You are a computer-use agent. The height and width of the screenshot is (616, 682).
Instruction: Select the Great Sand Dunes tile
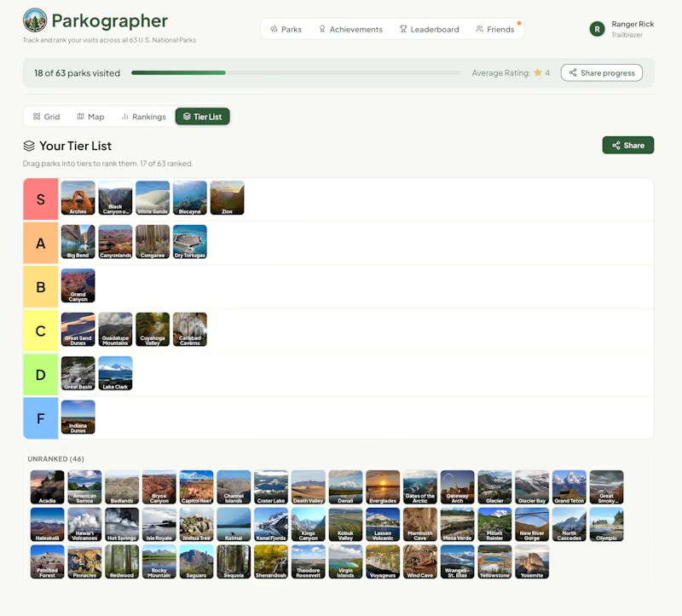(x=78, y=330)
